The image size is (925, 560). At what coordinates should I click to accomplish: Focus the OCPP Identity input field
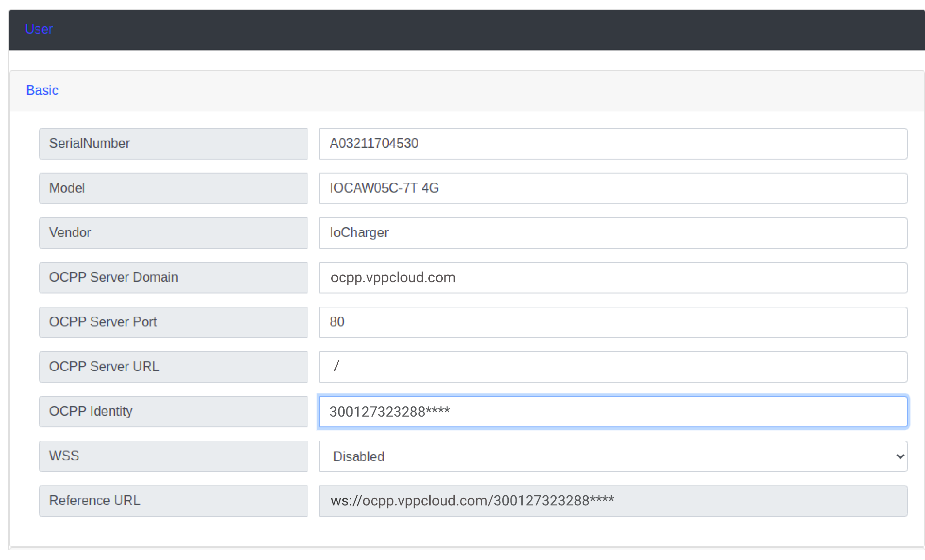coord(613,412)
